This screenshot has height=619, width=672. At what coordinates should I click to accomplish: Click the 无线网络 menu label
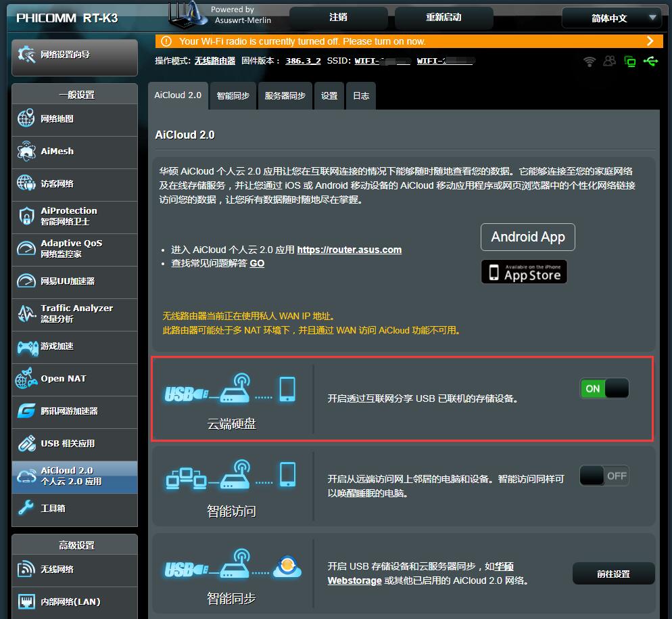57,569
